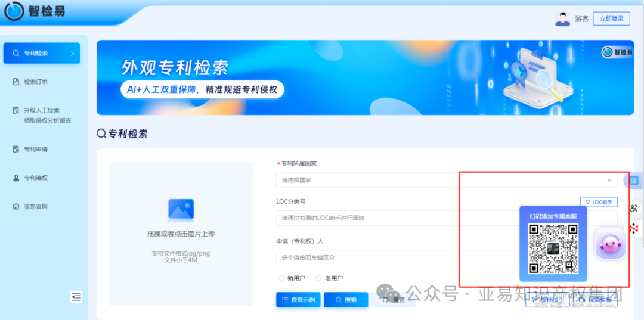Click the 重置 button

click(394, 300)
